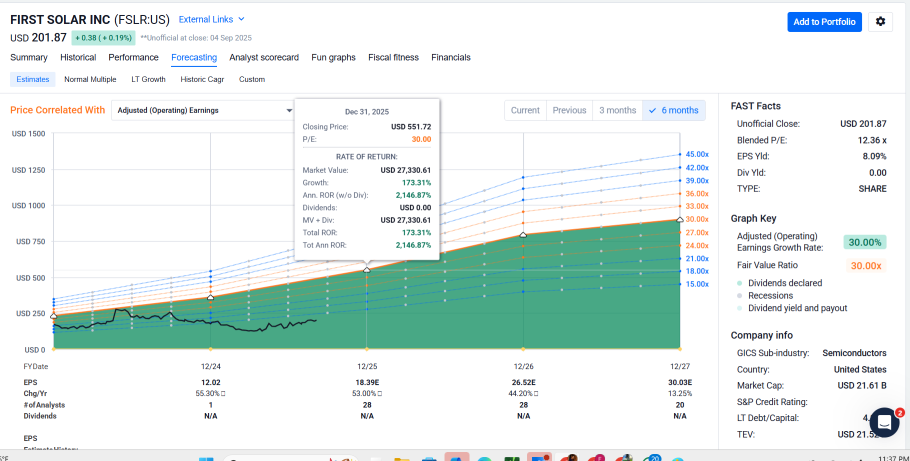
Task: Select the Previous estimates button
Action: coord(569,110)
